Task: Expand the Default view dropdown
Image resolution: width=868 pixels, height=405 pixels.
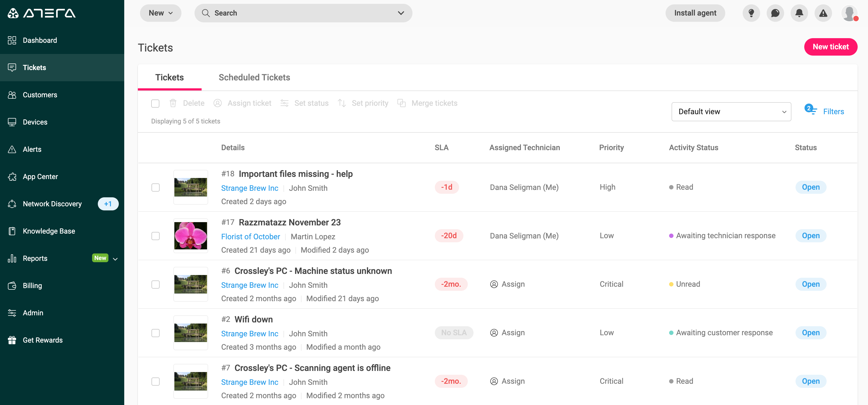Action: 731,112
